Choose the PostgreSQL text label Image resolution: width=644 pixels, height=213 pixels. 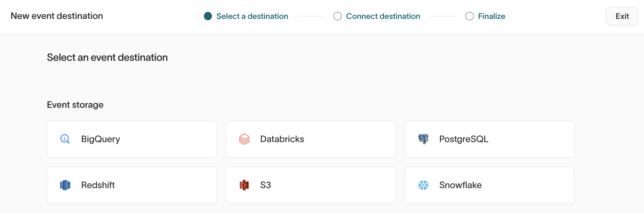coord(464,139)
